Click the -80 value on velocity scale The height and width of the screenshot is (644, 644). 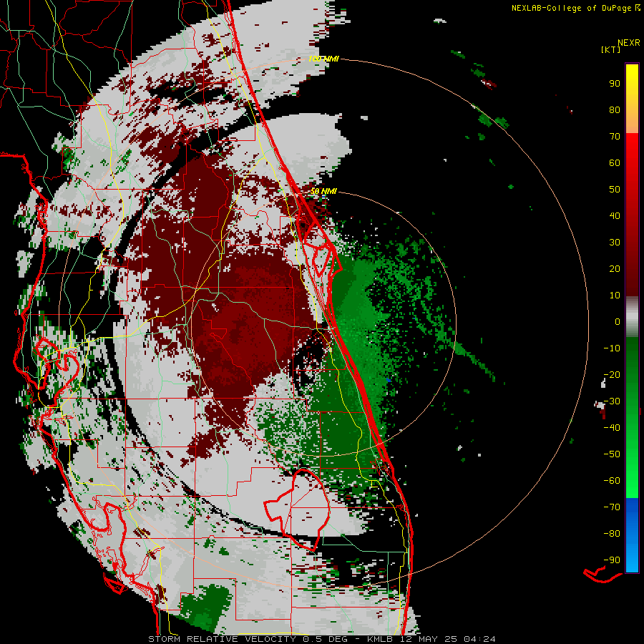612,534
